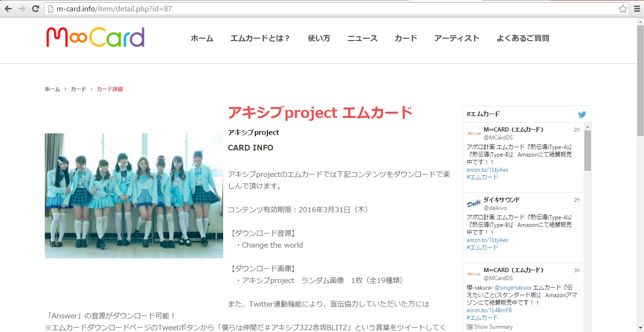The height and width of the screenshot is (332, 644).
Task: Click page scrollbar up arrow
Action: click(x=640, y=22)
